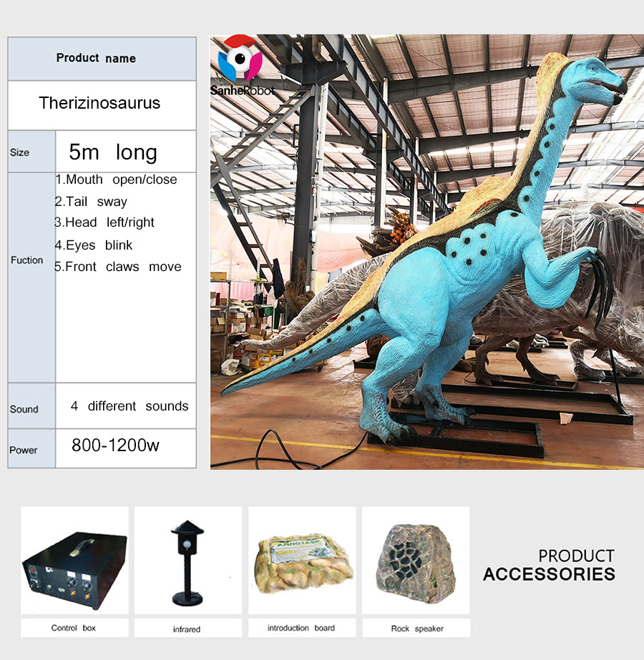The height and width of the screenshot is (660, 644).
Task: Expand the Fuction table row
Action: click(x=27, y=260)
